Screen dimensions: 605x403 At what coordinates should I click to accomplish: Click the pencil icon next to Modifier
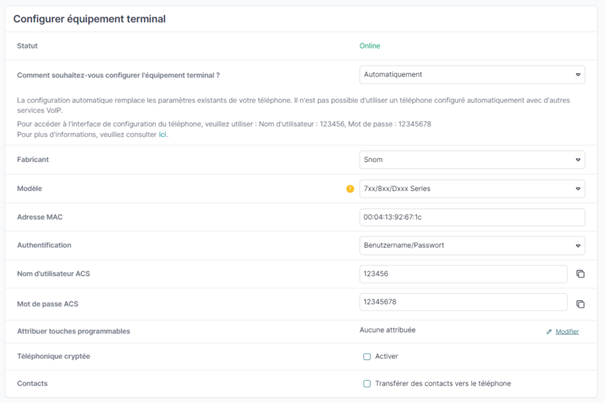pyautogui.click(x=549, y=332)
